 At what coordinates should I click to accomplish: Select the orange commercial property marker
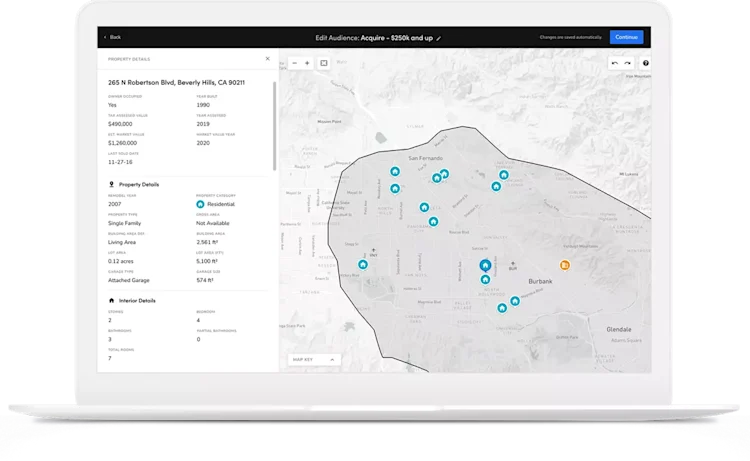pos(565,265)
